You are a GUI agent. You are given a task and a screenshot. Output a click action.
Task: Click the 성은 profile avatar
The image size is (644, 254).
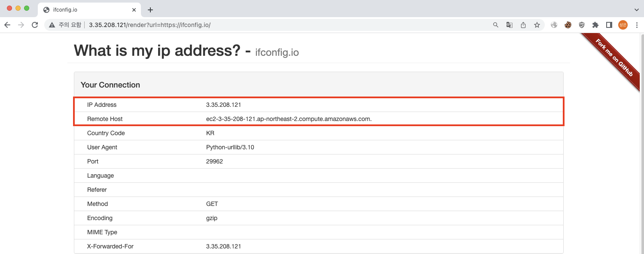[623, 24]
